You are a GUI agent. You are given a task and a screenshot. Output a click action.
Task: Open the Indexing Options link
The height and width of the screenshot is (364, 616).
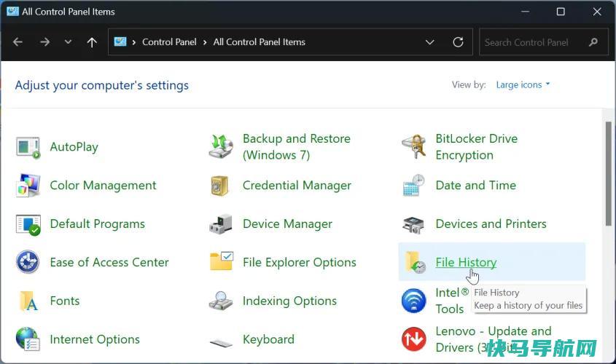tap(290, 301)
